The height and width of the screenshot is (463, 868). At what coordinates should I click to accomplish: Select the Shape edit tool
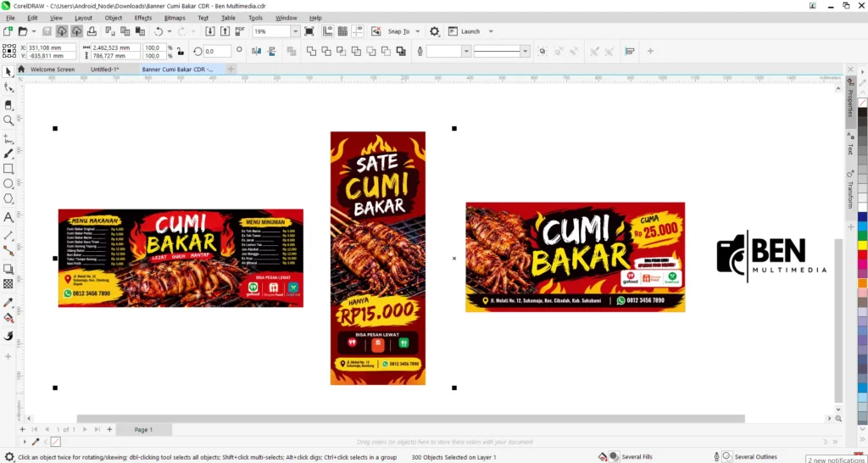click(x=8, y=87)
